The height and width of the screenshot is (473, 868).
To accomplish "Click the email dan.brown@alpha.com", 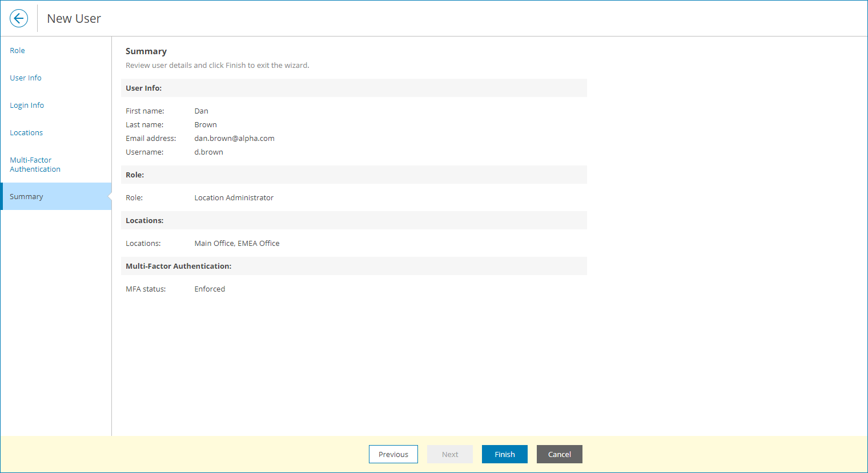I will [x=234, y=139].
